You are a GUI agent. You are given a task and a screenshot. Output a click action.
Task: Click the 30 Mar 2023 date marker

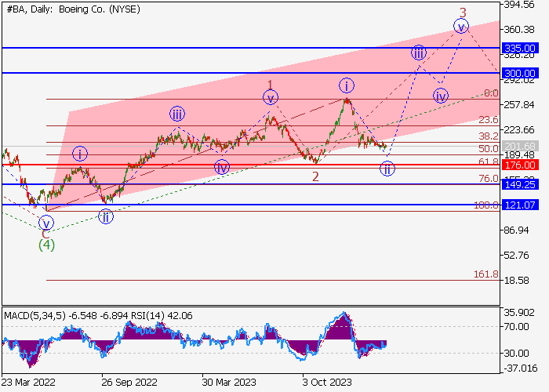pyautogui.click(x=229, y=383)
